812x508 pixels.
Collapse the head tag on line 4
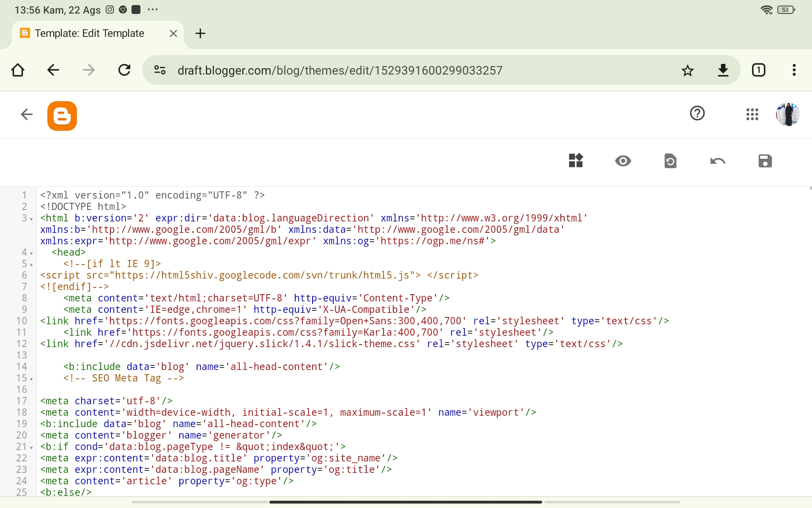coord(31,254)
